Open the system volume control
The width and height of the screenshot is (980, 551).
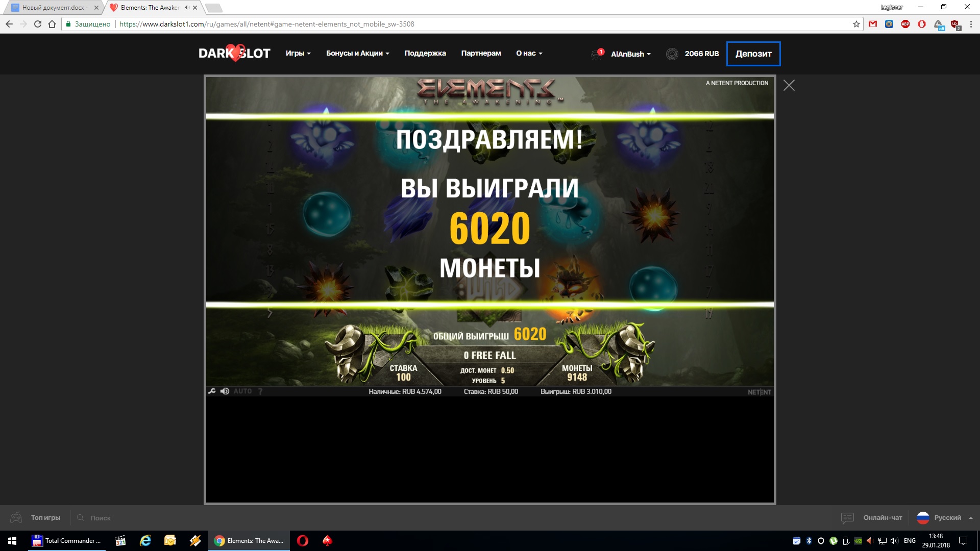click(894, 541)
